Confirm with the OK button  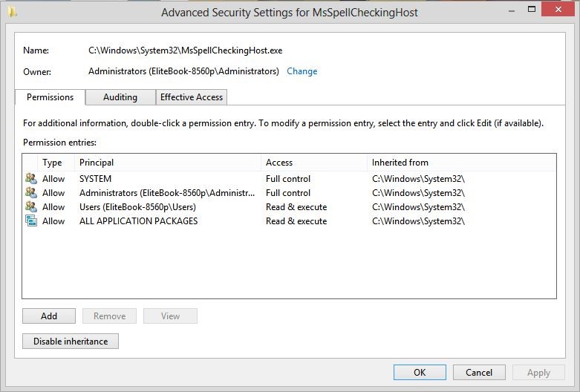pos(420,373)
